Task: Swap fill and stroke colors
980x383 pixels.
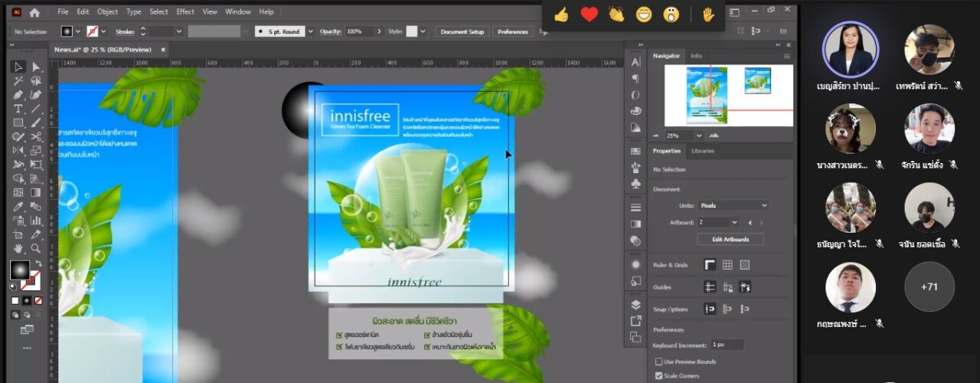Action: click(x=38, y=264)
